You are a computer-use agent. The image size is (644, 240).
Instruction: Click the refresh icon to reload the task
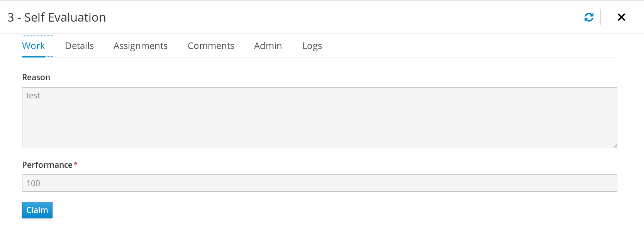pos(588,17)
